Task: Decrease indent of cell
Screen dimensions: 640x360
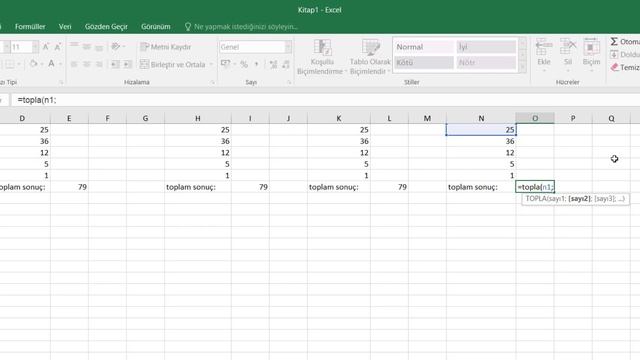Action: tap(115, 64)
